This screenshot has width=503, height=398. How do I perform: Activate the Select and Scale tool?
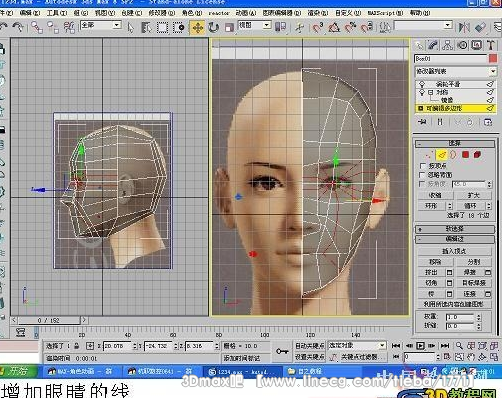click(229, 27)
